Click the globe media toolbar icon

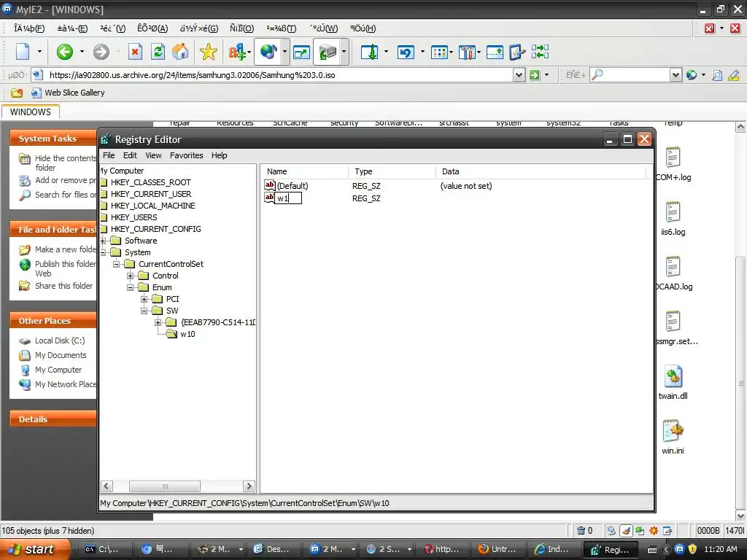point(268,52)
